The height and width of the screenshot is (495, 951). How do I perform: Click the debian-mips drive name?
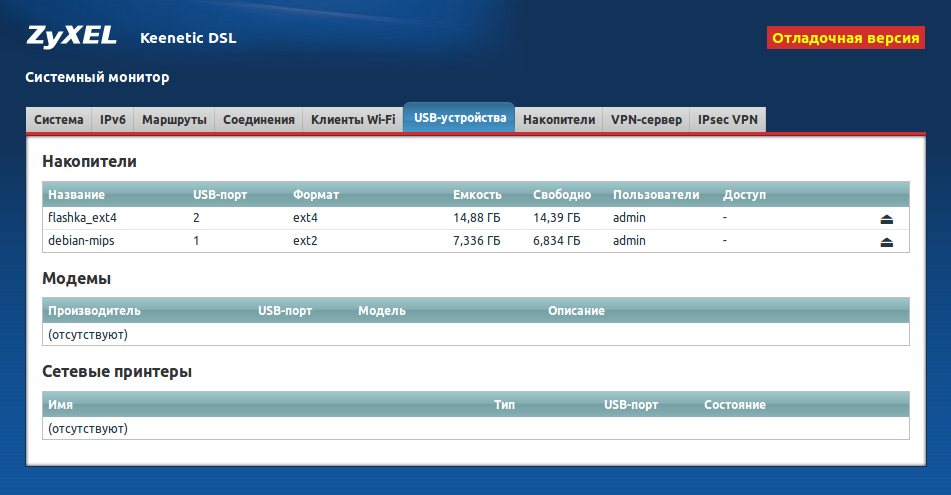point(79,241)
